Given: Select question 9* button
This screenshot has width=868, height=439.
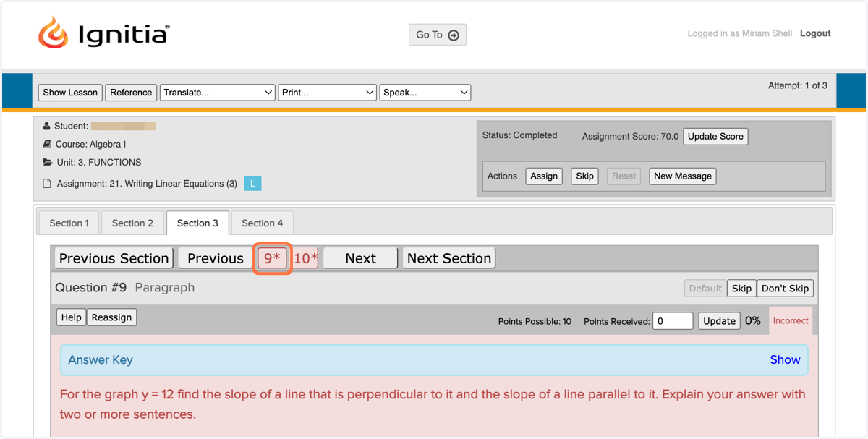Looking at the screenshot, I should (272, 258).
